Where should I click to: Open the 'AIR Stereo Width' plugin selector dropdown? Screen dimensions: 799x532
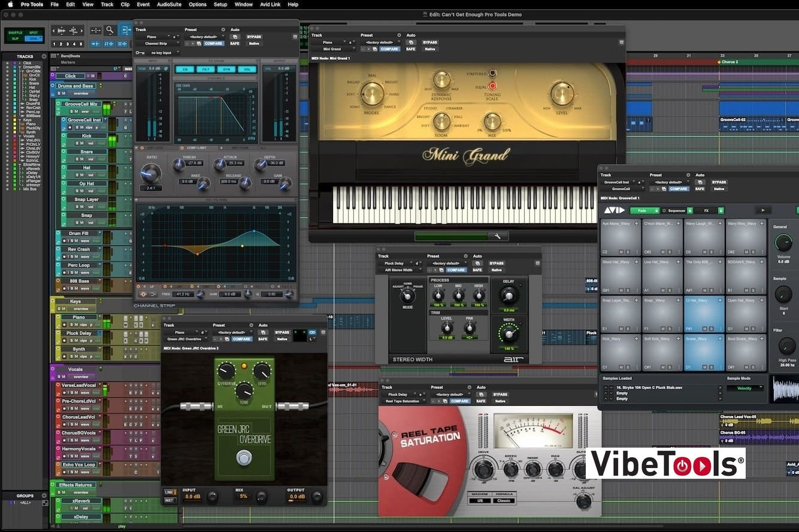pos(401,270)
